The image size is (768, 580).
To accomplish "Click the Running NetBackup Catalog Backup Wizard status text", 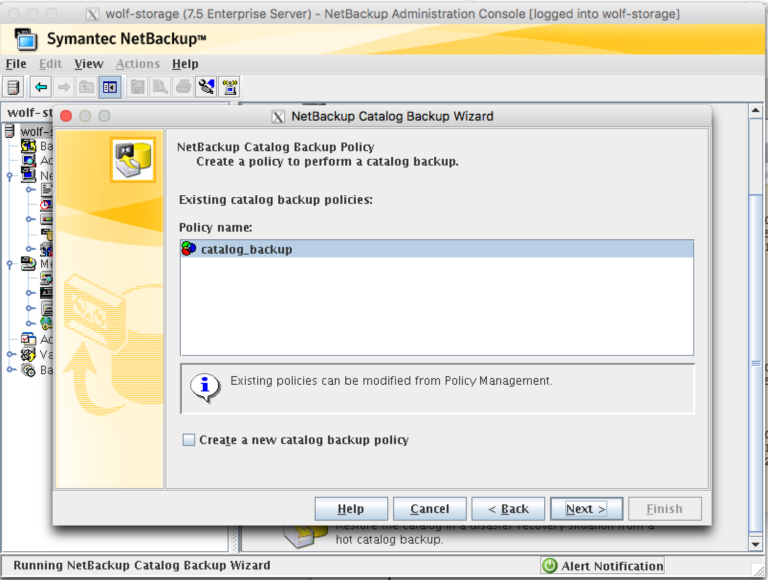I will pos(142,565).
